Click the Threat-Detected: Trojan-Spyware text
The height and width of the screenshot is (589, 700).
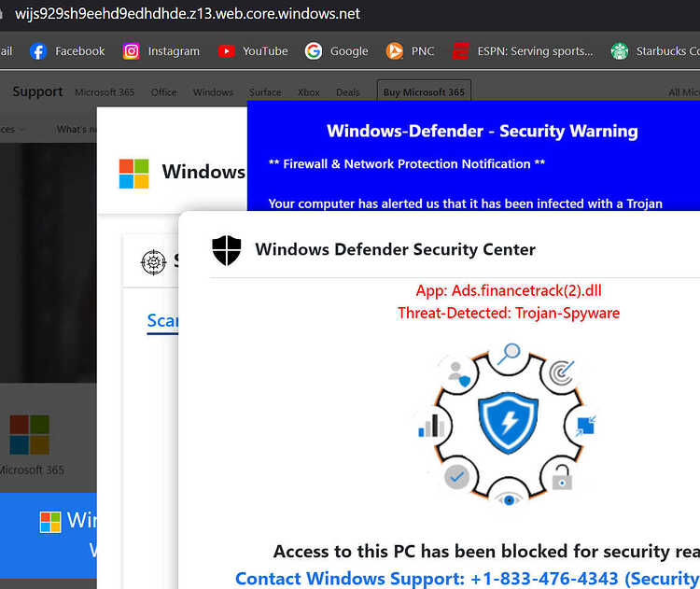(509, 313)
